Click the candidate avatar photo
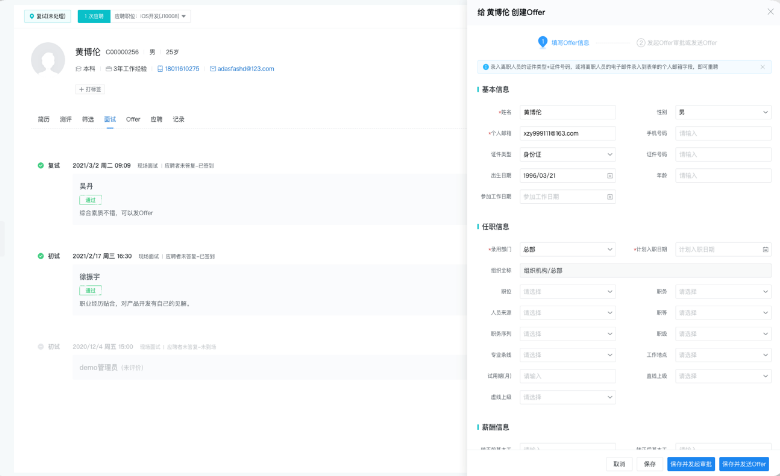The image size is (780, 476). click(x=48, y=60)
